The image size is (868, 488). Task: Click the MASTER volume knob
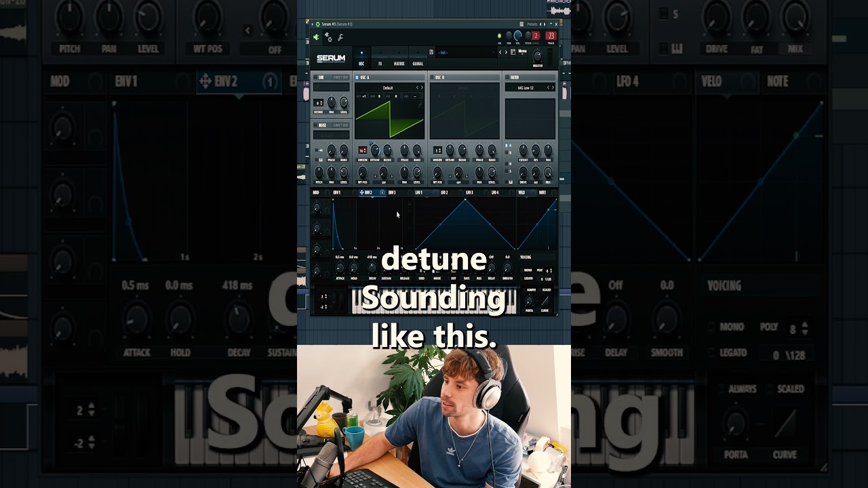click(x=537, y=56)
